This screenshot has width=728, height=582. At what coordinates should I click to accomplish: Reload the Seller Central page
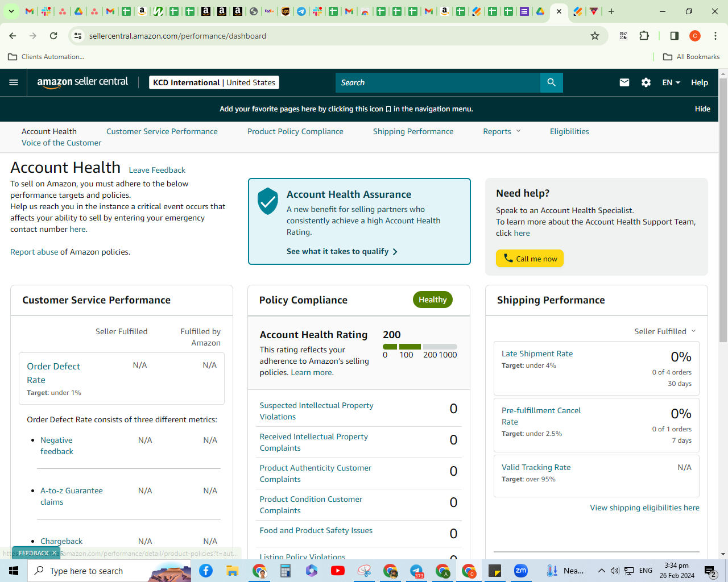(x=53, y=36)
